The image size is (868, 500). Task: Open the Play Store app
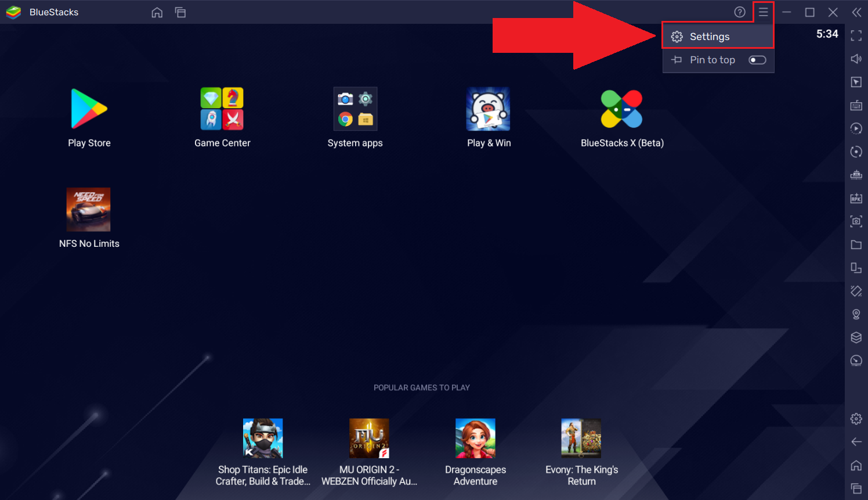[x=89, y=109]
